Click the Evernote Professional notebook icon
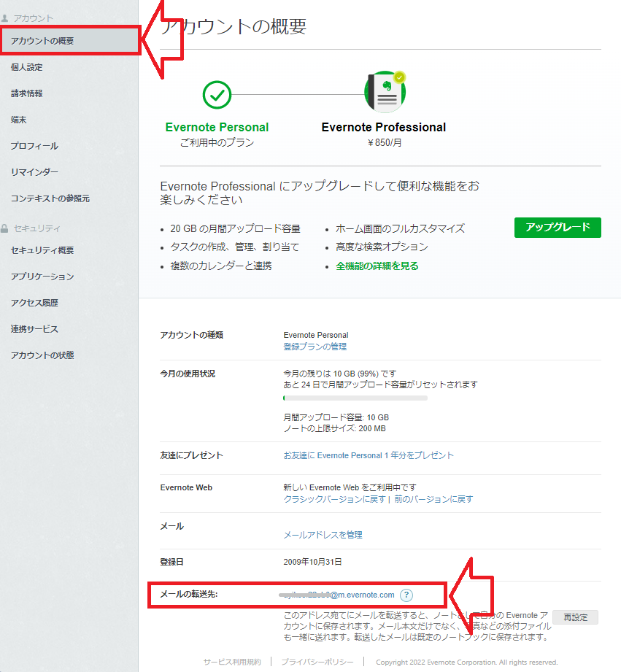Screen dimensions: 621x672 [x=385, y=92]
